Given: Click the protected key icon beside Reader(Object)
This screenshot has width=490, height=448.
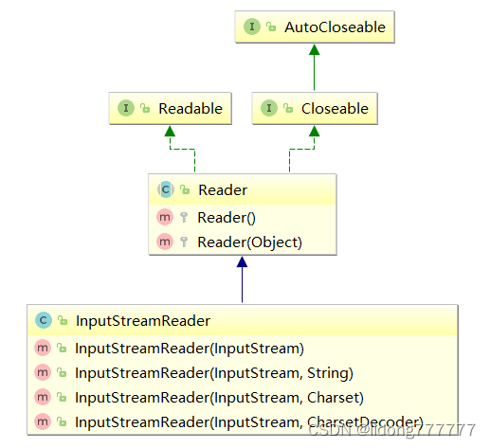Looking at the screenshot, I should click(x=184, y=242).
